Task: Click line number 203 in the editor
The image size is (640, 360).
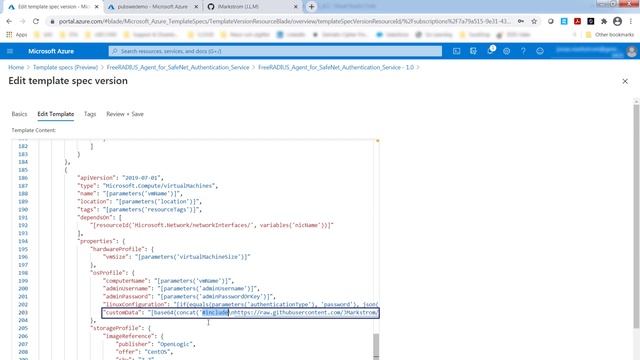Action: click(23, 313)
